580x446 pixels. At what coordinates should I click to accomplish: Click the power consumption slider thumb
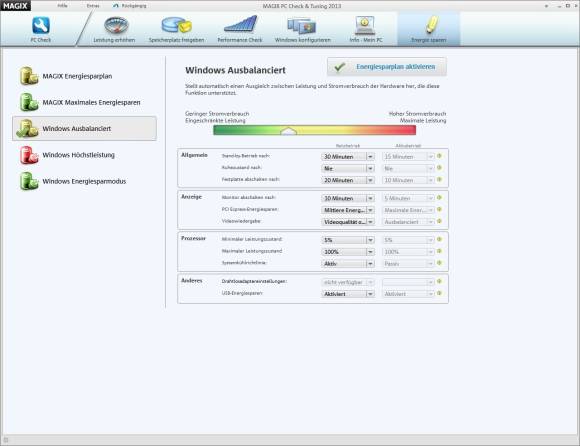pos(289,131)
